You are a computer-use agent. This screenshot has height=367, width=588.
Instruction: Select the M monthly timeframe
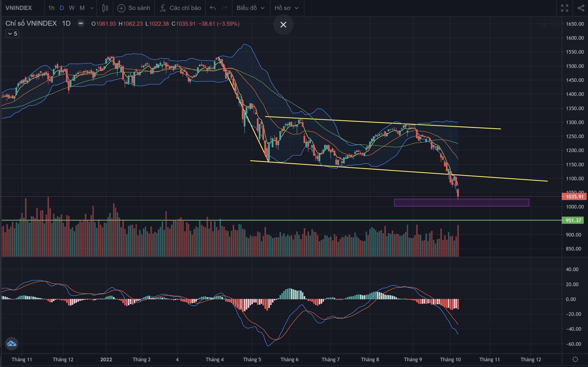click(82, 8)
